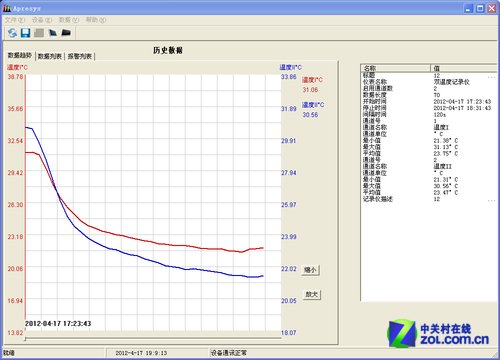The image size is (500, 360).
Task: Click the time slider below the chart
Action: pyautogui.click(x=153, y=339)
